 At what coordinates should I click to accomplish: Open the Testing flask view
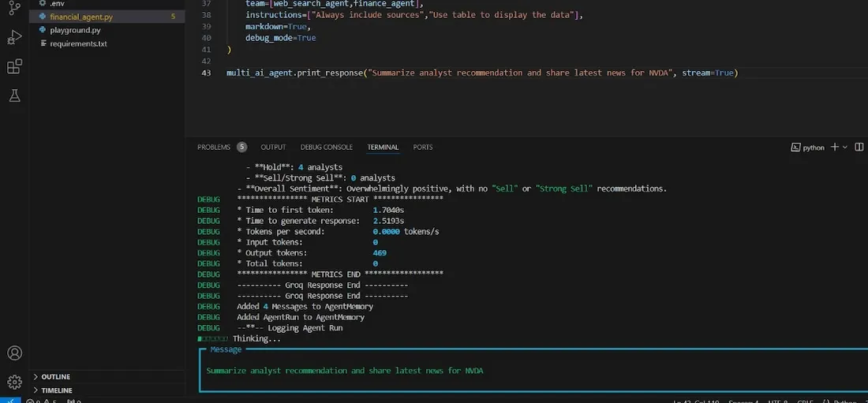click(14, 95)
